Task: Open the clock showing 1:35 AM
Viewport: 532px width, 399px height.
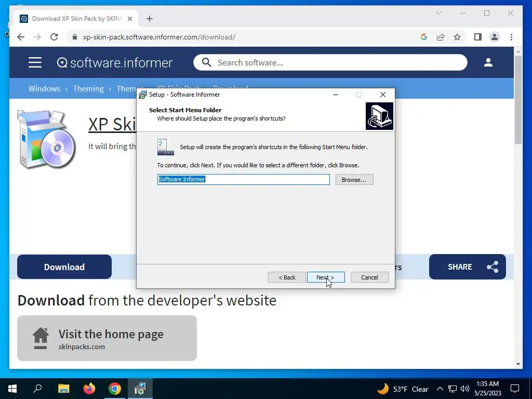Action: [487, 389]
